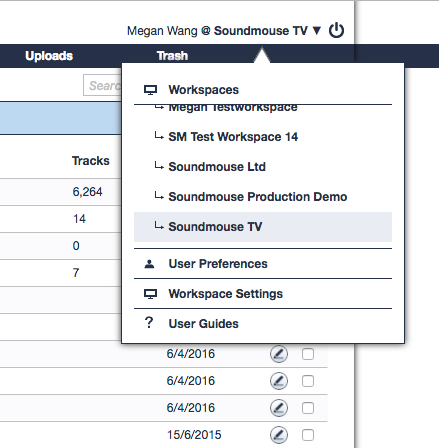Image resolution: width=439 pixels, height=448 pixels.
Task: Open the Uploads tab
Action: [x=49, y=56]
